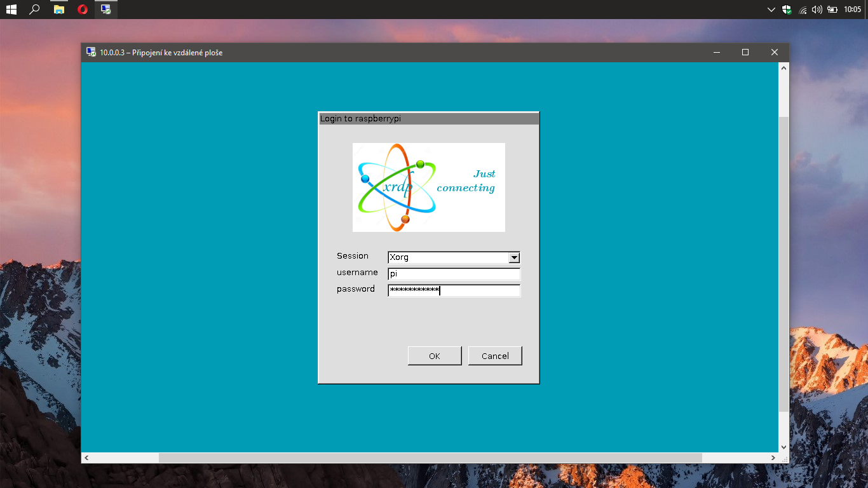Click the xrdp logo image

pyautogui.click(x=429, y=187)
